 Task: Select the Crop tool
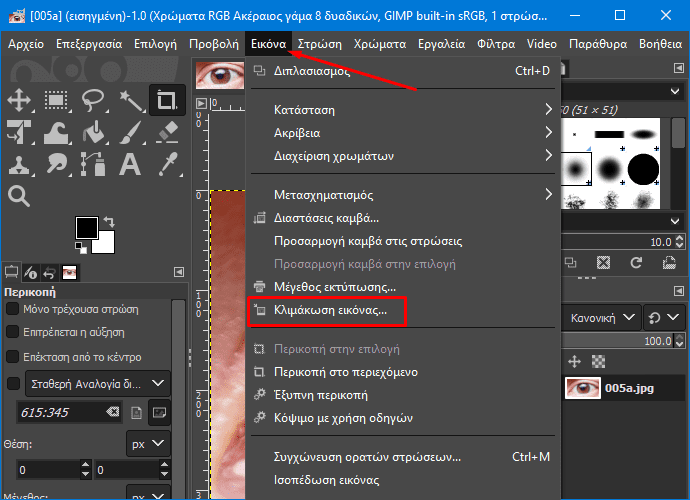[167, 100]
